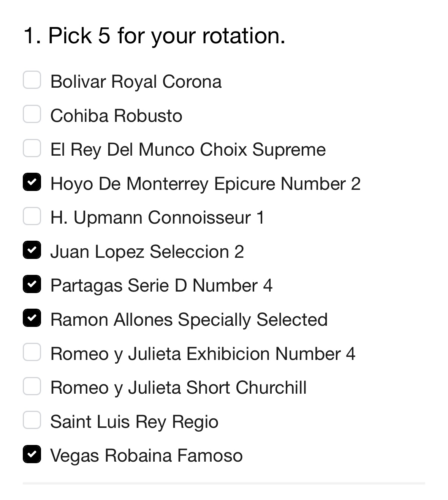Click the Bolivar Royal Corona label
This screenshot has height=500, width=448.
[136, 82]
